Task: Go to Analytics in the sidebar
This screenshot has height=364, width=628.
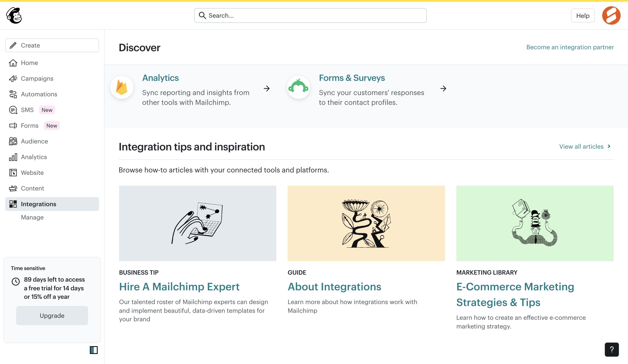Action: [52, 157]
